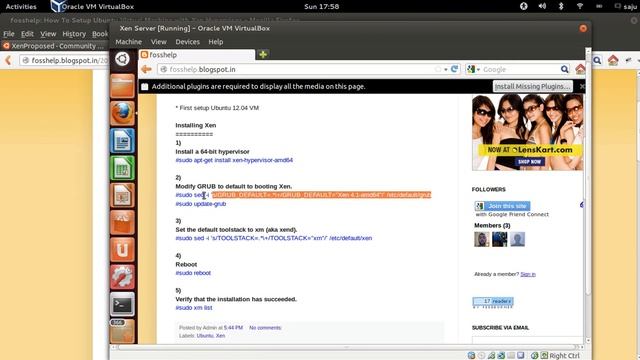
Task: Click the first member avatar
Action: (x=482, y=239)
